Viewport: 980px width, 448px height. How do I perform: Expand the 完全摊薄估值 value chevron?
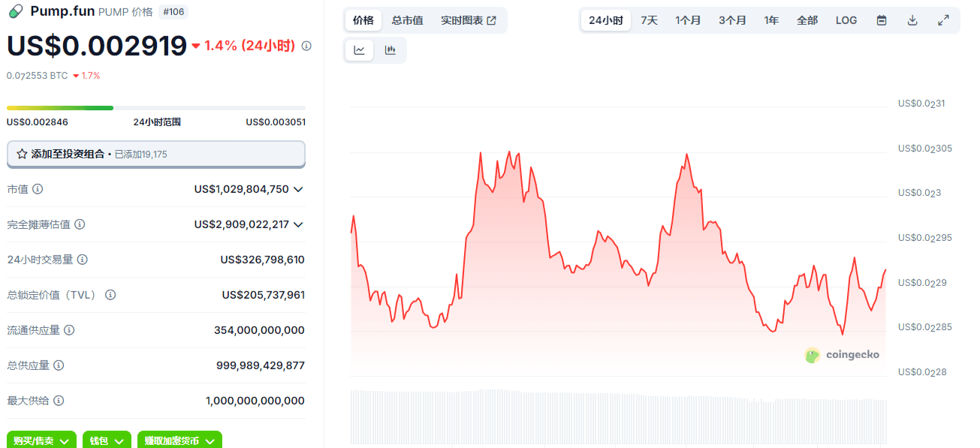[298, 224]
